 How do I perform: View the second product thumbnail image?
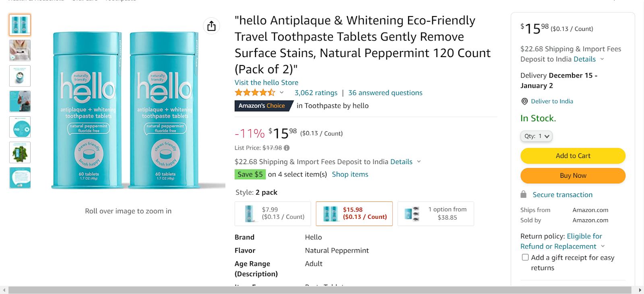pos(20,50)
